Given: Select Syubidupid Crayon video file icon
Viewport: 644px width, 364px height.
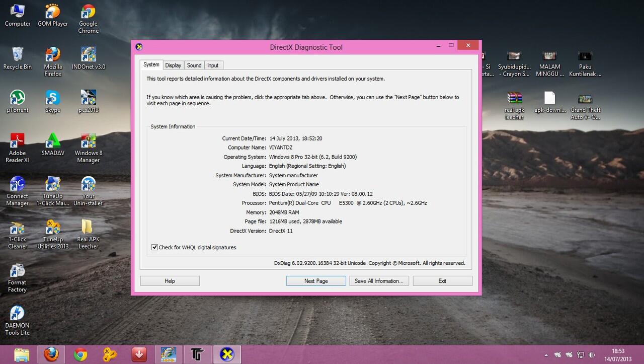Looking at the screenshot, I should click(514, 63).
